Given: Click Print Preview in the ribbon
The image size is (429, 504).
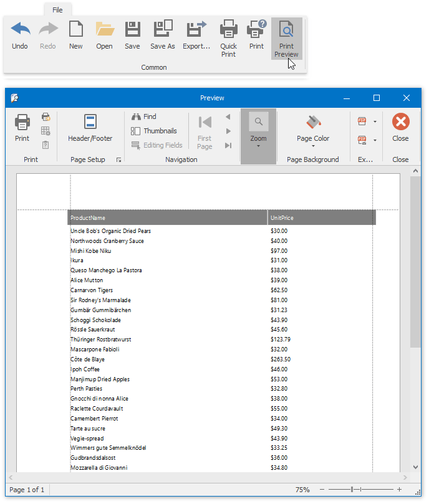Looking at the screenshot, I should pyautogui.click(x=286, y=37).
